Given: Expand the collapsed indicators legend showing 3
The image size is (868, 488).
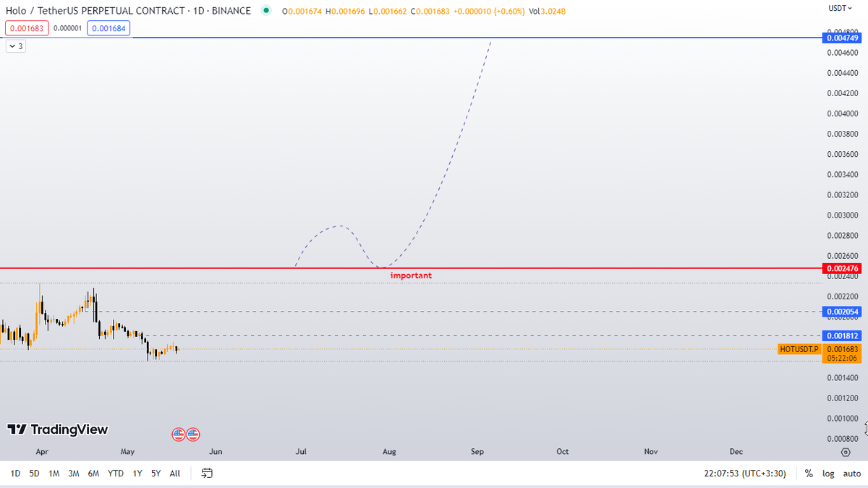Looking at the screenshot, I should coord(15,46).
